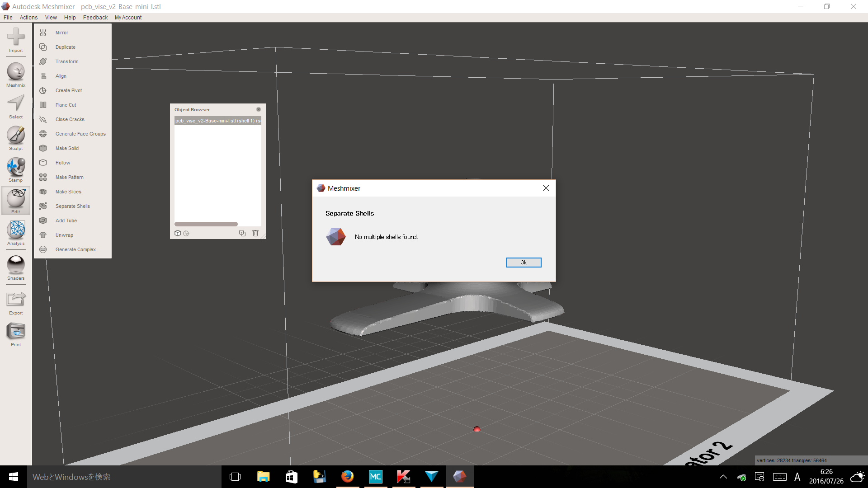Show hidden system tray icons

point(723,477)
